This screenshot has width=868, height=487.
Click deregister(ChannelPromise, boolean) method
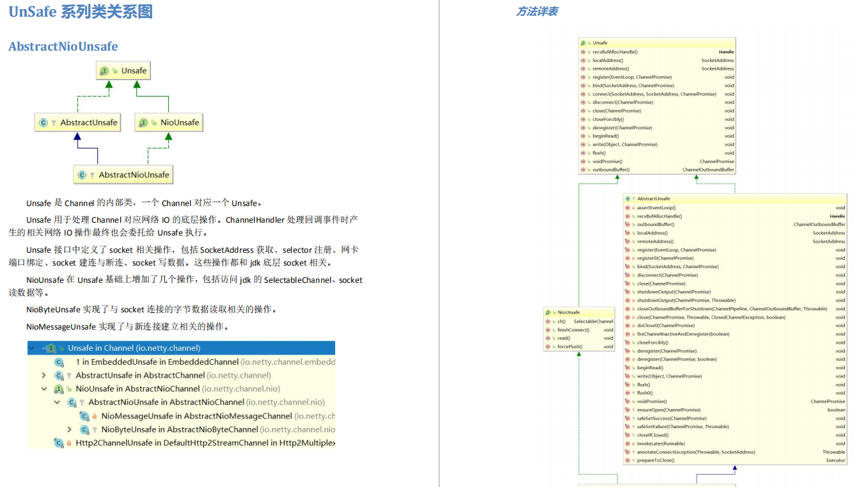coord(677,359)
